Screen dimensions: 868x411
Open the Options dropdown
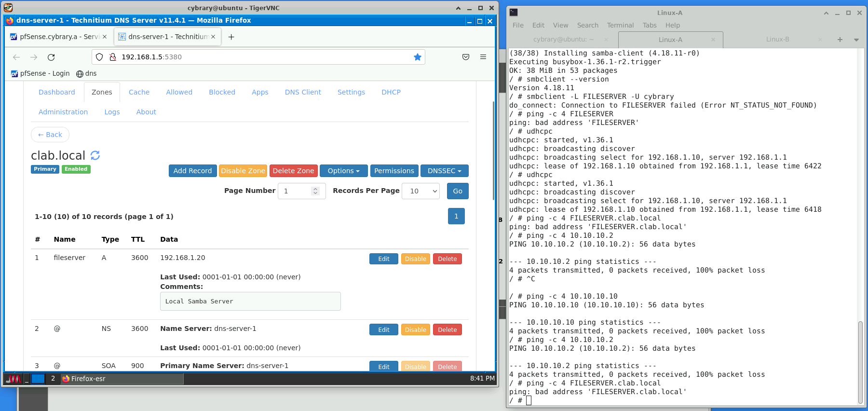coord(343,171)
